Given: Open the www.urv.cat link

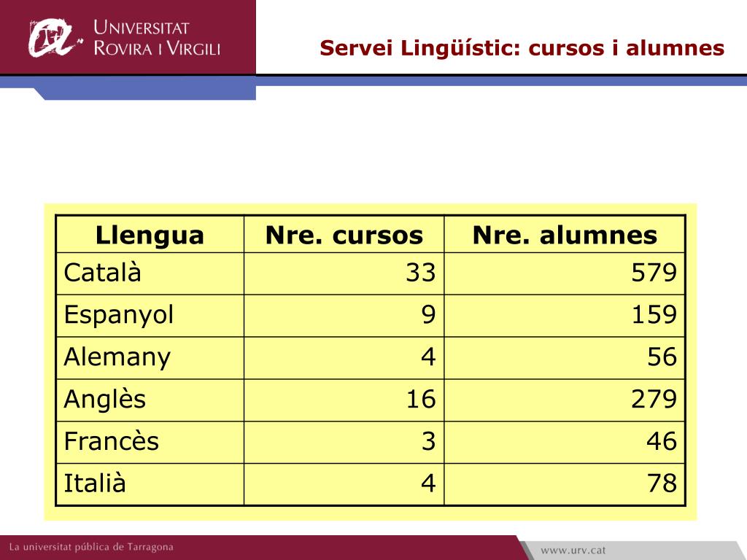Looking at the screenshot, I should [573, 551].
